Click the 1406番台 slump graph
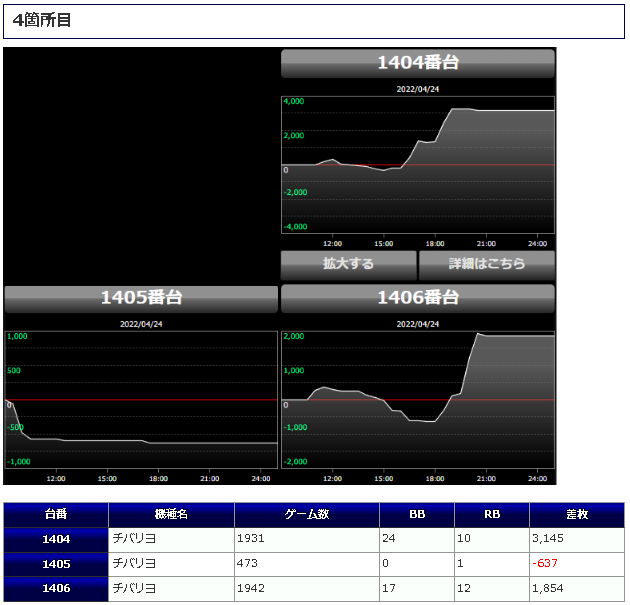This screenshot has width=630, height=605. [x=418, y=400]
